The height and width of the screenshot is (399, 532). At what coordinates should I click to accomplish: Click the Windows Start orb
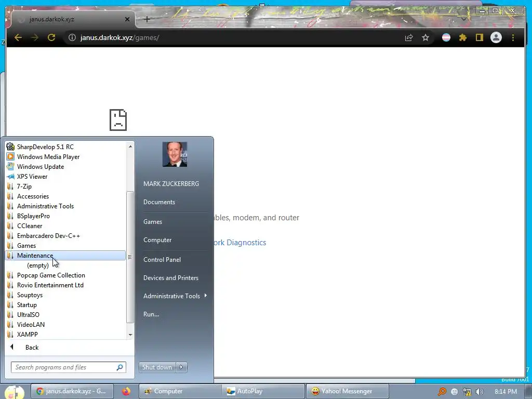pos(14,392)
